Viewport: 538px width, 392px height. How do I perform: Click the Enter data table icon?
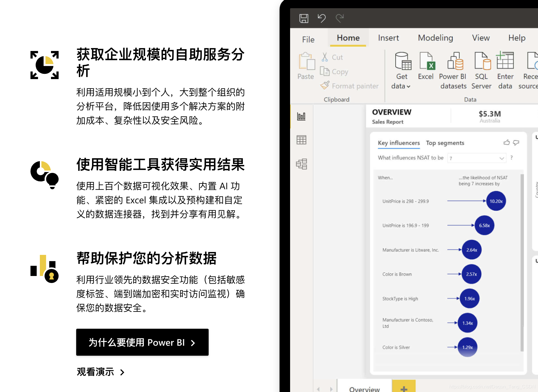pos(505,60)
